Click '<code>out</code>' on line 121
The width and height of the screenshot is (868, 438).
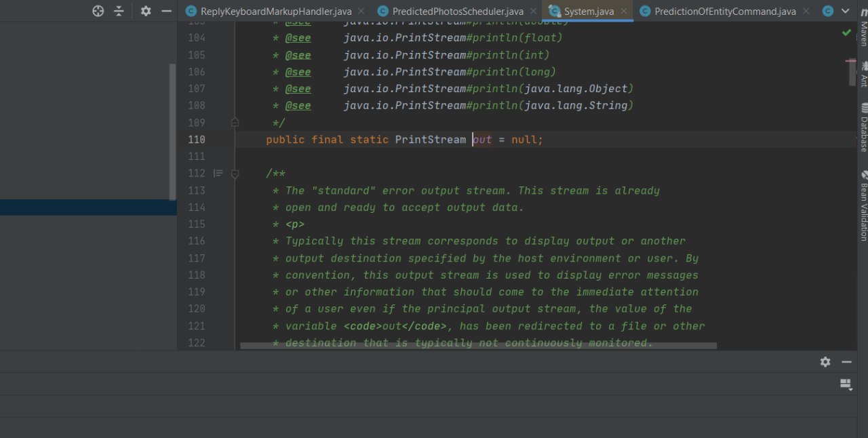click(395, 326)
